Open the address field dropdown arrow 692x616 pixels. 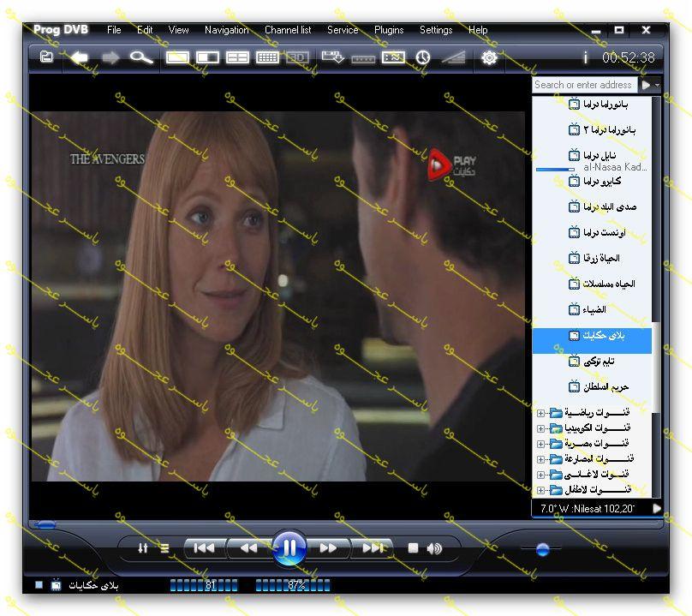(x=657, y=85)
